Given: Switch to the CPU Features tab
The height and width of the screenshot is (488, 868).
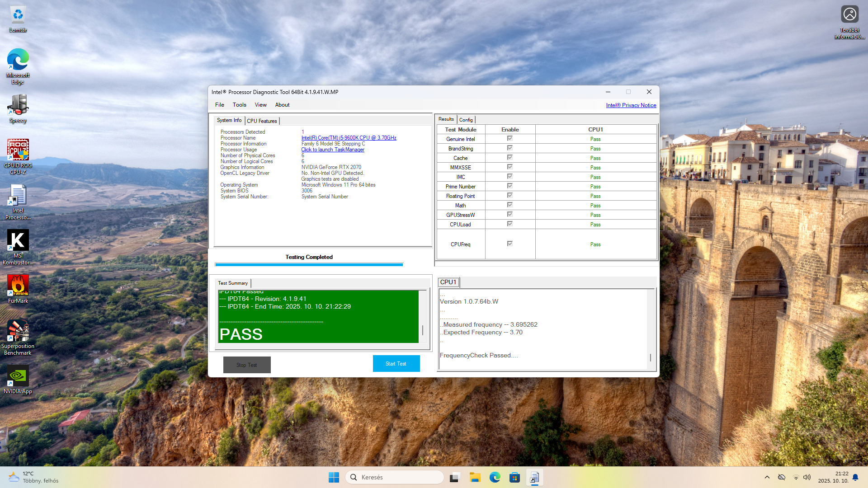Looking at the screenshot, I should [262, 121].
